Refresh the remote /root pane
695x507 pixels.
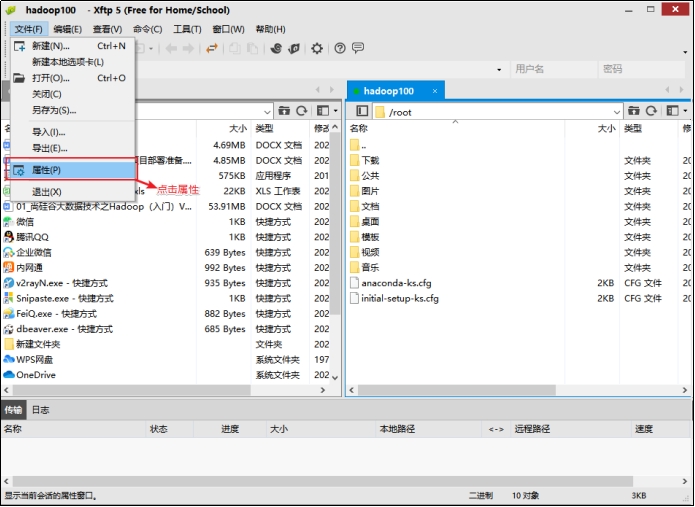pos(651,110)
